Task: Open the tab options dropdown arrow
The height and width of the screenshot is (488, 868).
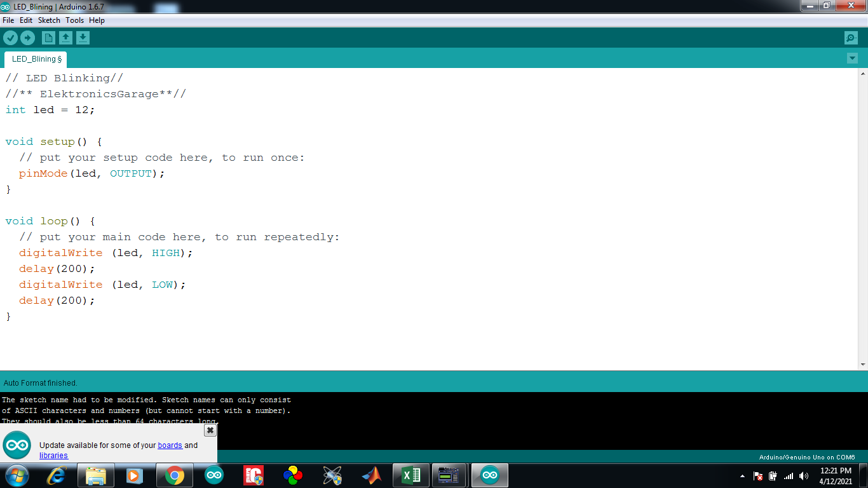Action: click(x=852, y=58)
